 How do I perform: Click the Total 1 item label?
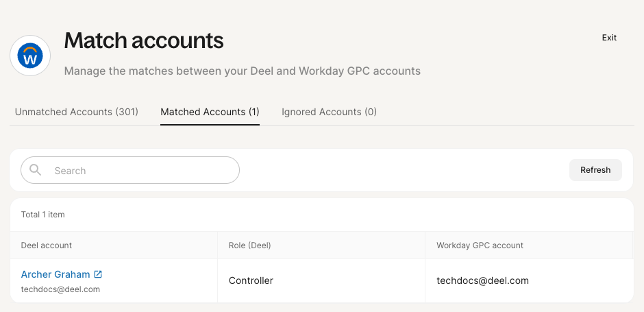click(42, 215)
